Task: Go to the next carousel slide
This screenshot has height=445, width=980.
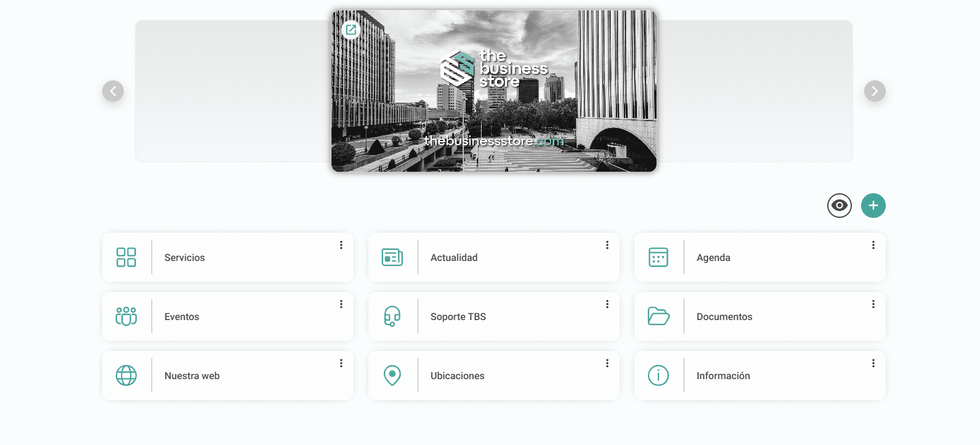Action: click(875, 91)
